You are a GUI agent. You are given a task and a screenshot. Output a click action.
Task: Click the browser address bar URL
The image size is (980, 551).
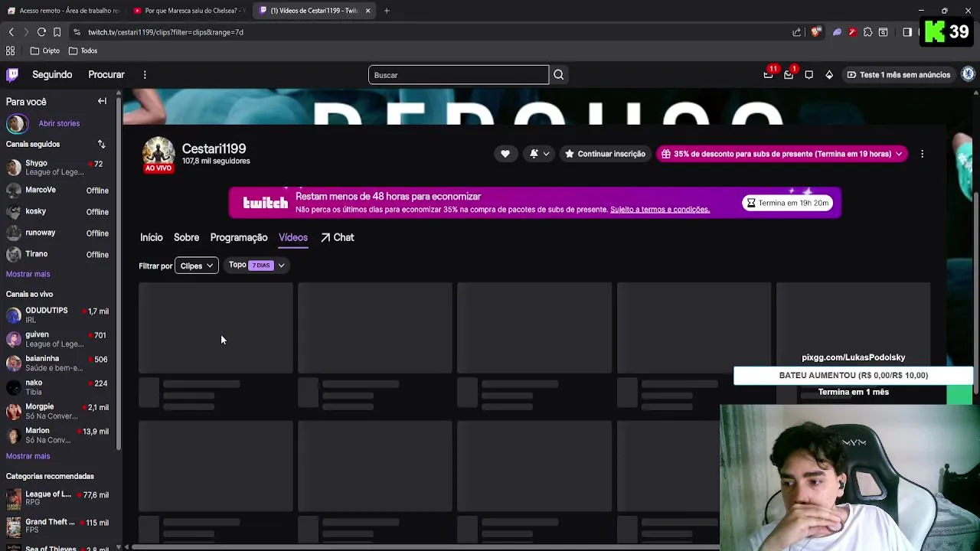[x=165, y=32]
